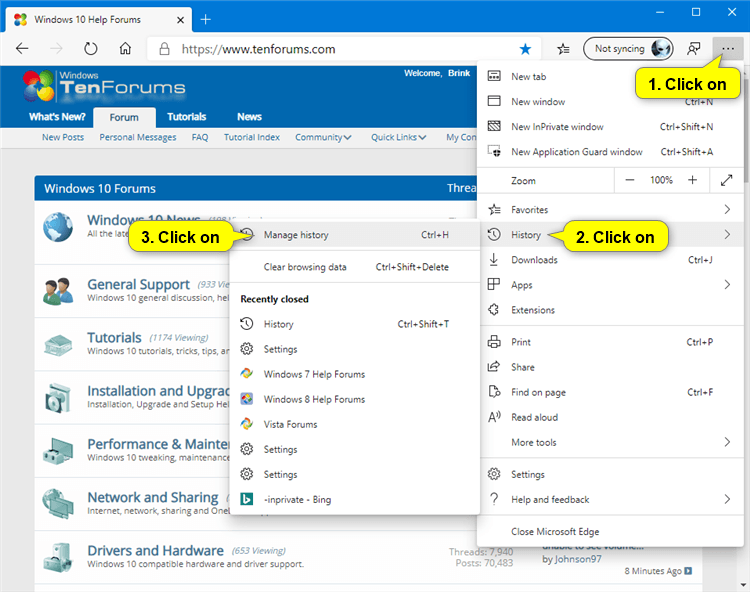The image size is (750, 592).
Task: Close the Windows 10 Help Forums tab
Action: 180,20
